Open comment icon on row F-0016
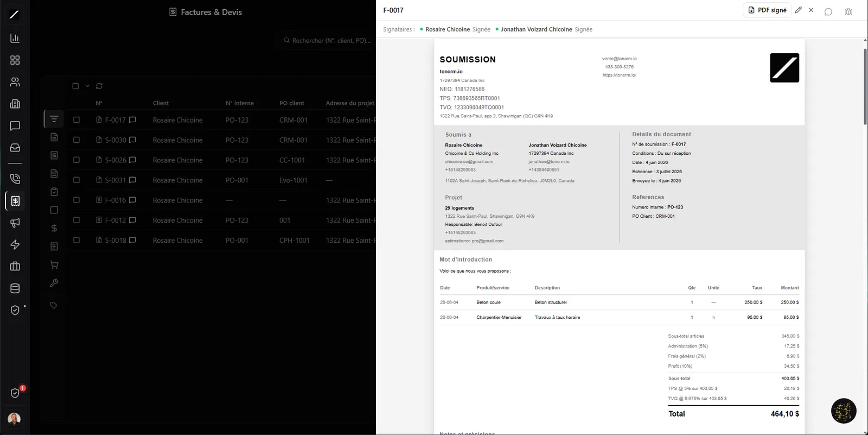This screenshot has width=868, height=435. pos(132,200)
